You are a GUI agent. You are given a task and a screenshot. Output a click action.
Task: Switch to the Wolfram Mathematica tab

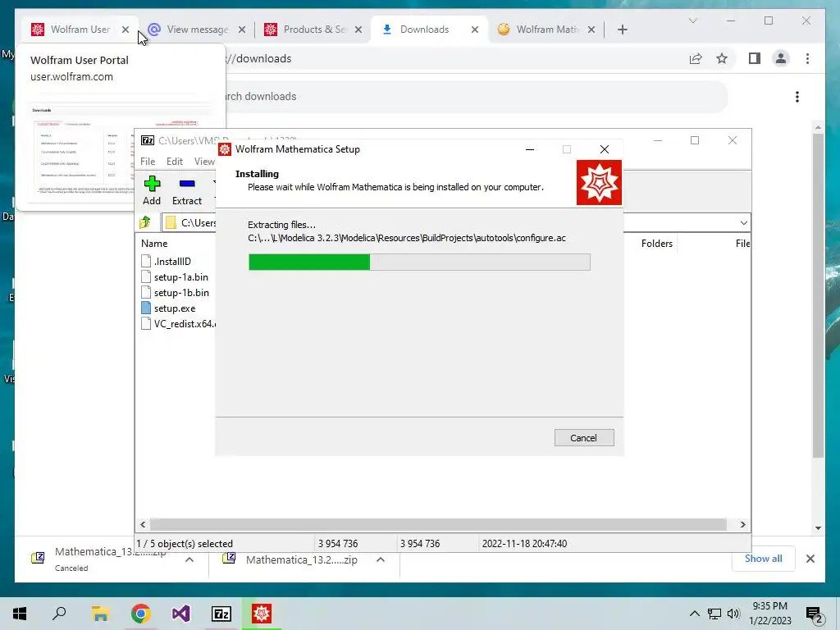point(547,30)
